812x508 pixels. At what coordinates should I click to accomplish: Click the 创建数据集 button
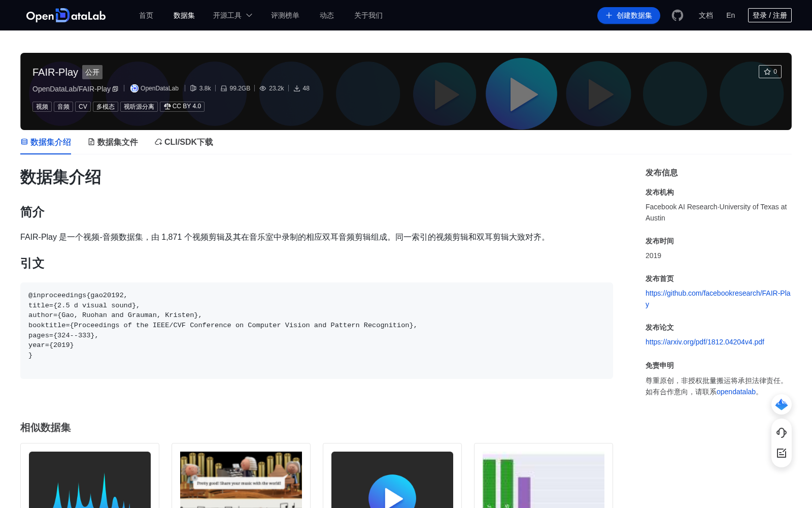(x=629, y=15)
